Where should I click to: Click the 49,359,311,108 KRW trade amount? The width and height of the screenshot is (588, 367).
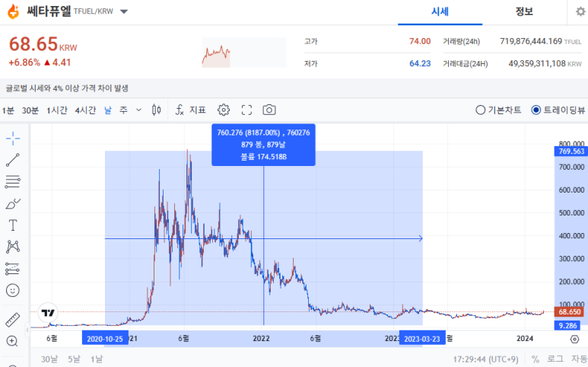click(x=545, y=63)
